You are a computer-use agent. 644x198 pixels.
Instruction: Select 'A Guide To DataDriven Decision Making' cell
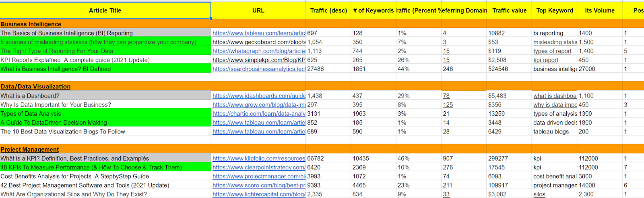[105, 123]
